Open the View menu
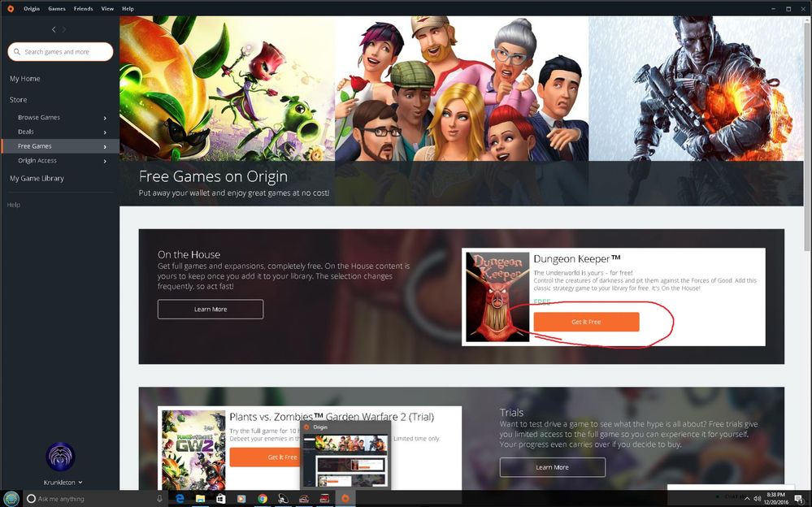 [107, 9]
